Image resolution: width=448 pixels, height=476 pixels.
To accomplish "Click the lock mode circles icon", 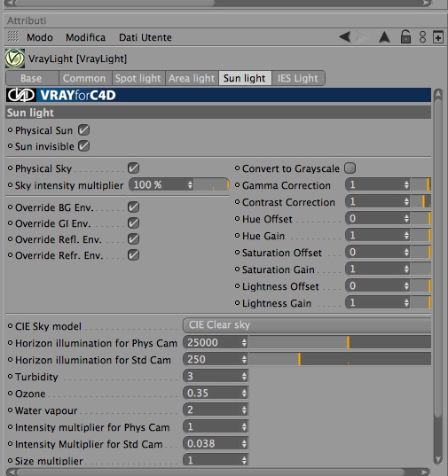I will pyautogui.click(x=422, y=37).
